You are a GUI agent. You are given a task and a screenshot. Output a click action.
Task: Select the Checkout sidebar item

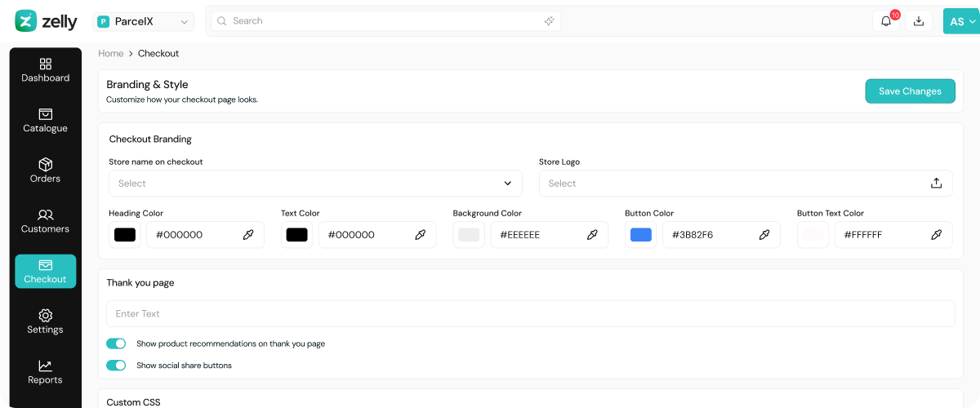46,272
